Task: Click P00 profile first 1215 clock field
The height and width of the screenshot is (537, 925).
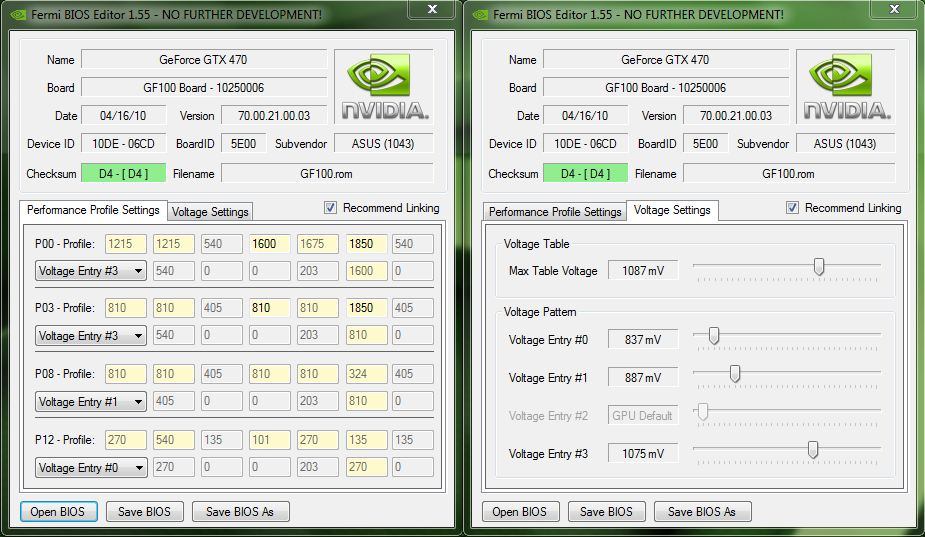Action: coord(126,244)
